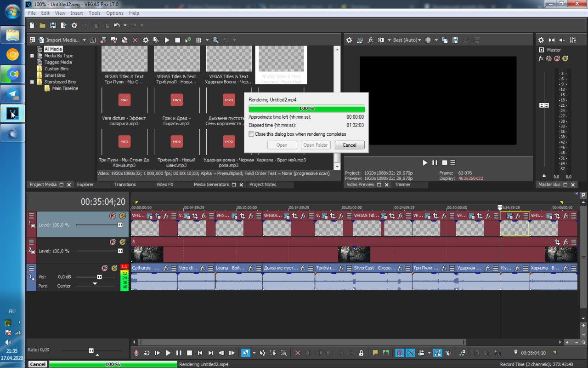Switch to the Transitions tab
This screenshot has height=368, width=588.
pyautogui.click(x=125, y=184)
